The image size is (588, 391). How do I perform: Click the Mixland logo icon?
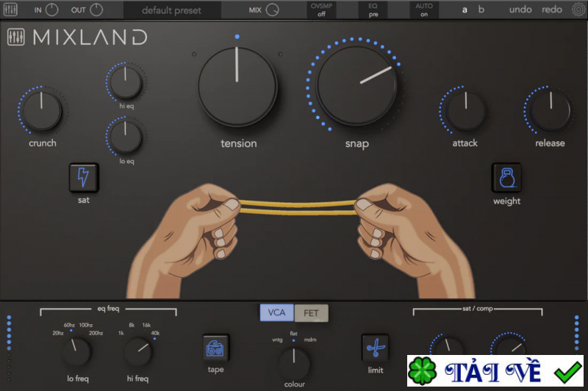[x=15, y=37]
